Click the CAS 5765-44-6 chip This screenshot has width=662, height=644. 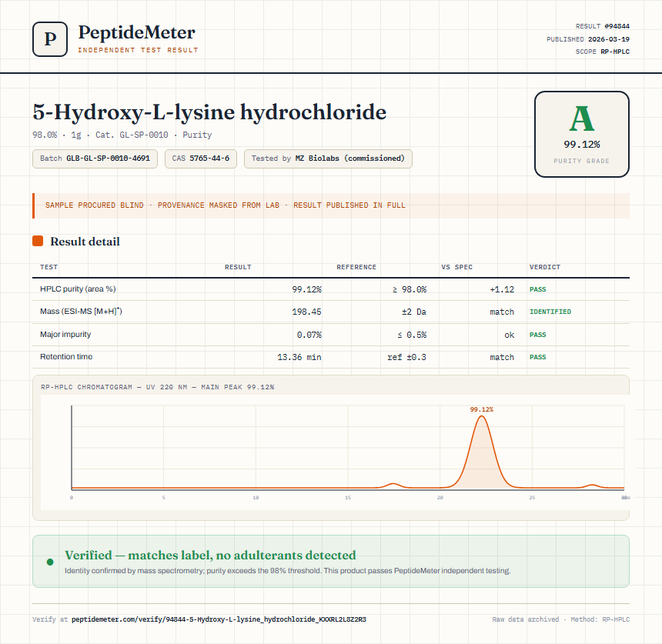[201, 158]
